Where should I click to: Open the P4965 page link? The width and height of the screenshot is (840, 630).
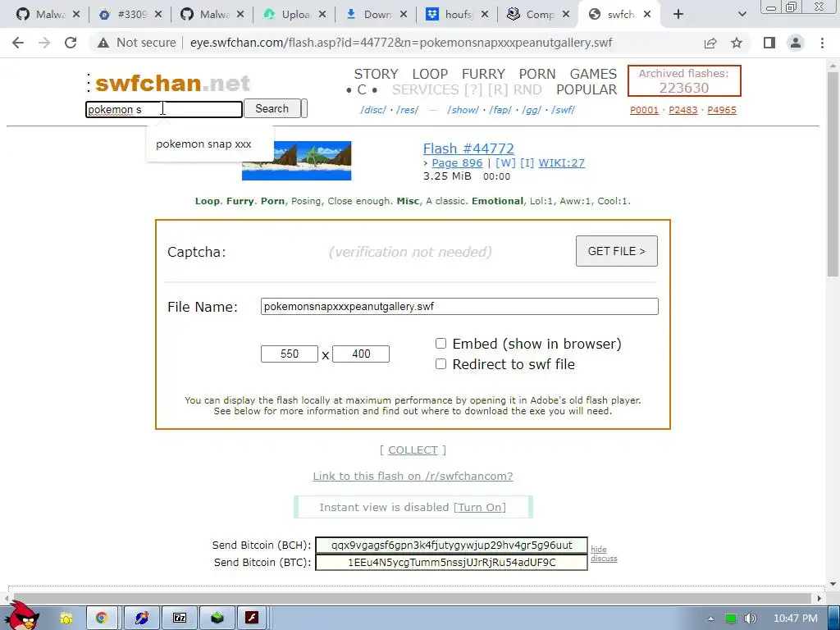tap(722, 110)
